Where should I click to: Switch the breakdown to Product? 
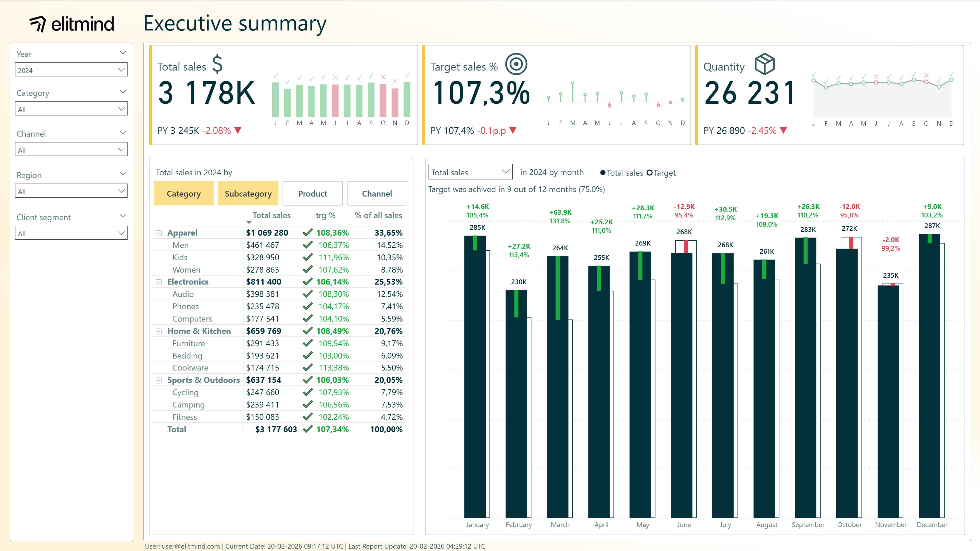pos(312,194)
